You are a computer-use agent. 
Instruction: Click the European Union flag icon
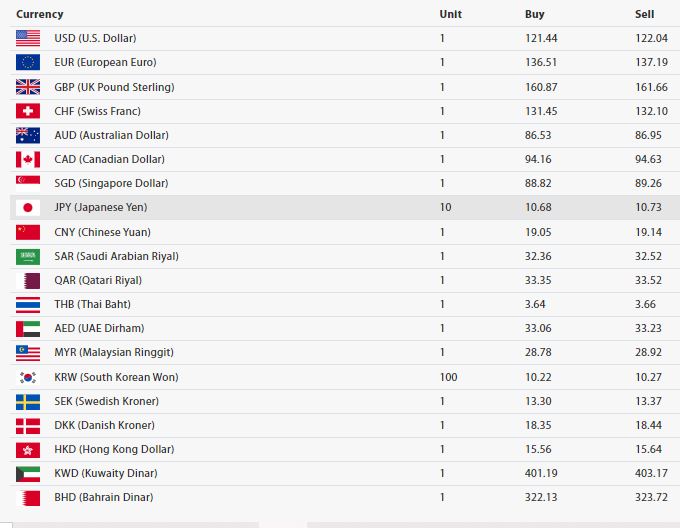click(x=28, y=62)
